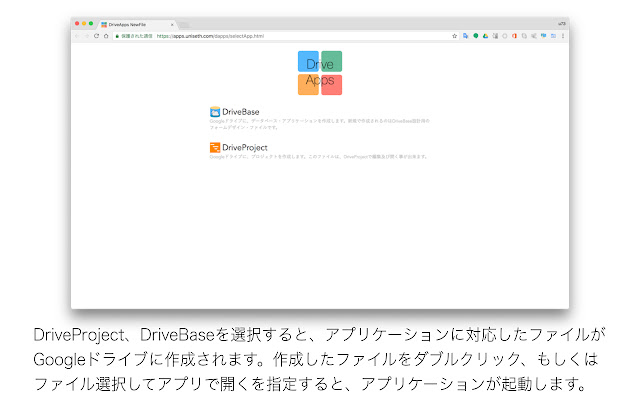Viewport: 640px width, 400px height.
Task: Click the browser profile label at top right
Action: (562, 24)
